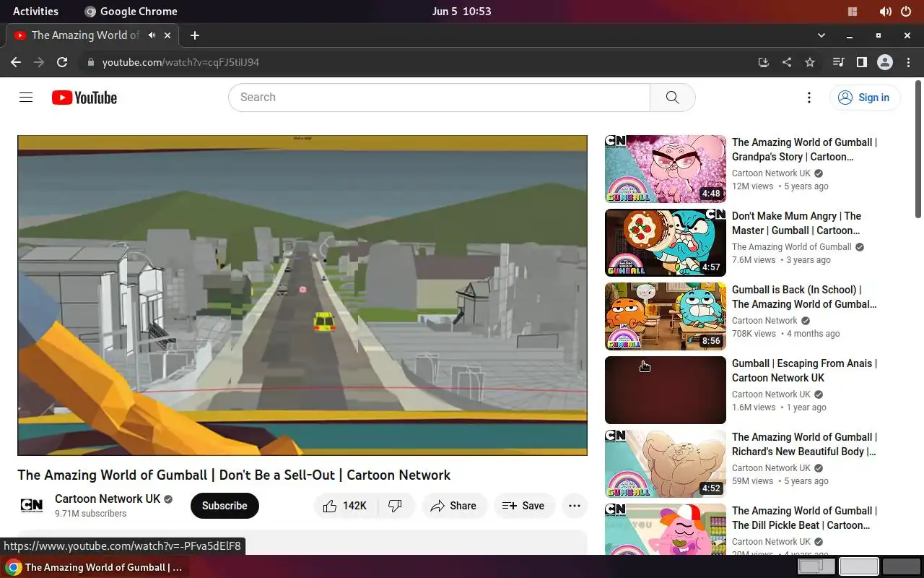Click "59M views" under Richard's video

click(x=752, y=481)
